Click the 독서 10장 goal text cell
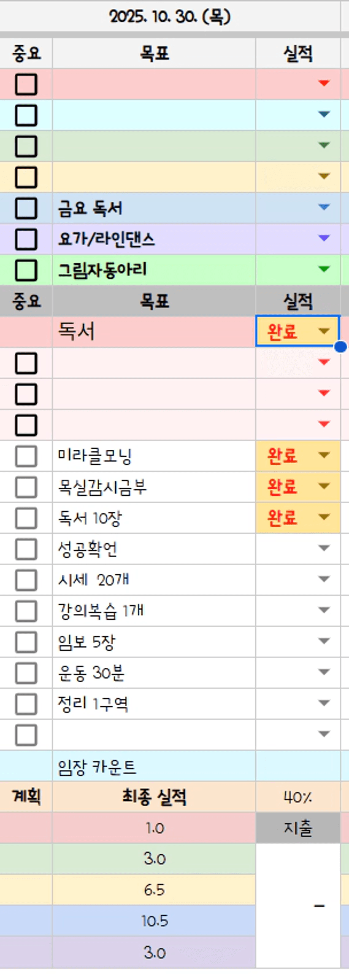The height and width of the screenshot is (980, 349). [x=154, y=518]
